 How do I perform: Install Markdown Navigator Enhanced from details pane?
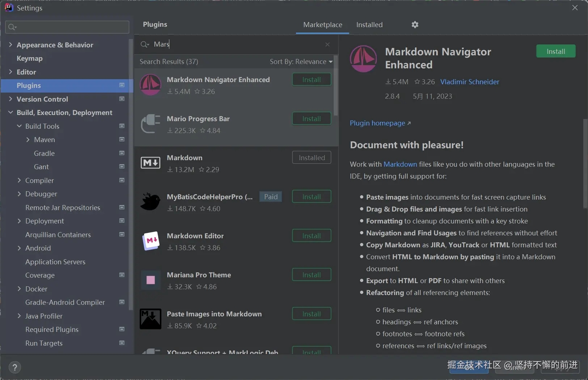[x=556, y=51]
